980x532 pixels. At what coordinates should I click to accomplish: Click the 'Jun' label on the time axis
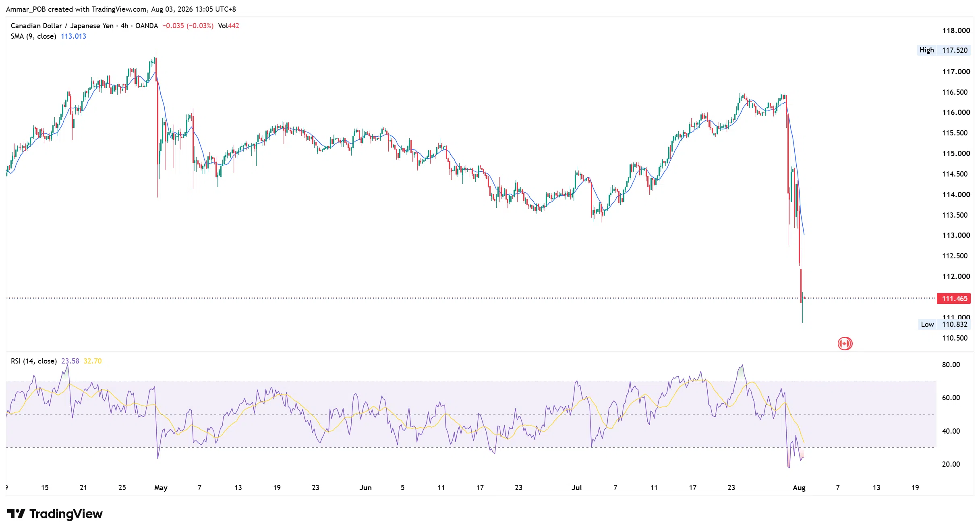(x=365, y=488)
